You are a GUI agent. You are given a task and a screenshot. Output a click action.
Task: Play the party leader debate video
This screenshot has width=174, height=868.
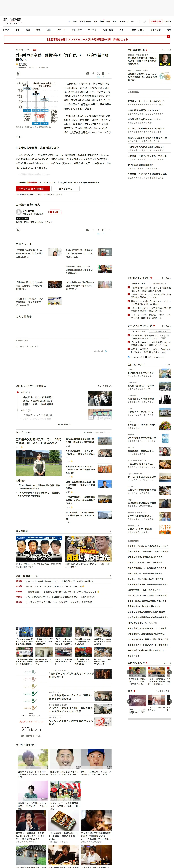tap(39, 549)
